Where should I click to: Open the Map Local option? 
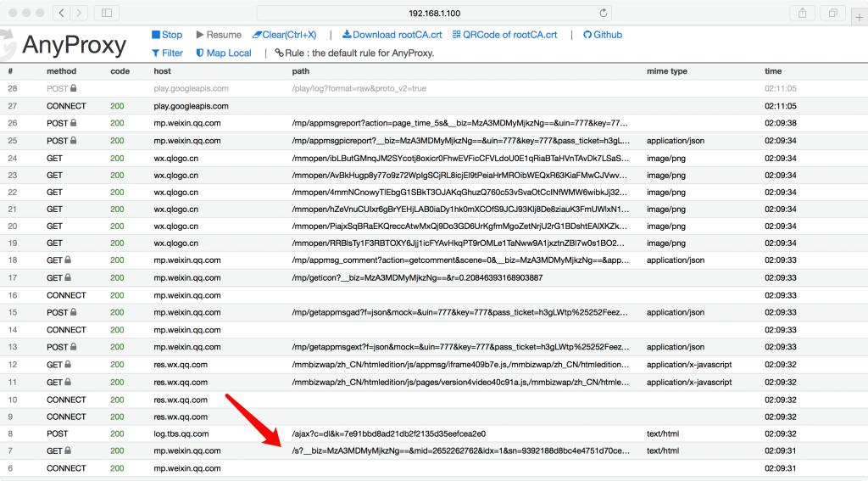(224, 53)
